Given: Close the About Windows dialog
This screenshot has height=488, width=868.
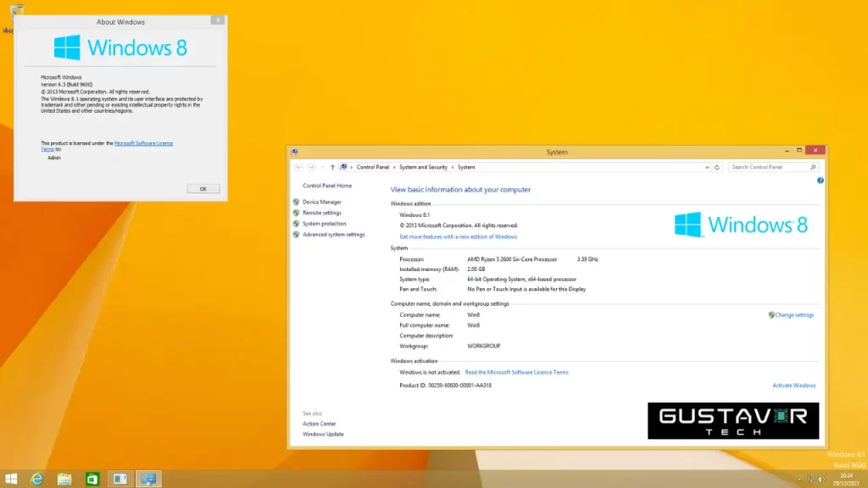Looking at the screenshot, I should pyautogui.click(x=218, y=20).
